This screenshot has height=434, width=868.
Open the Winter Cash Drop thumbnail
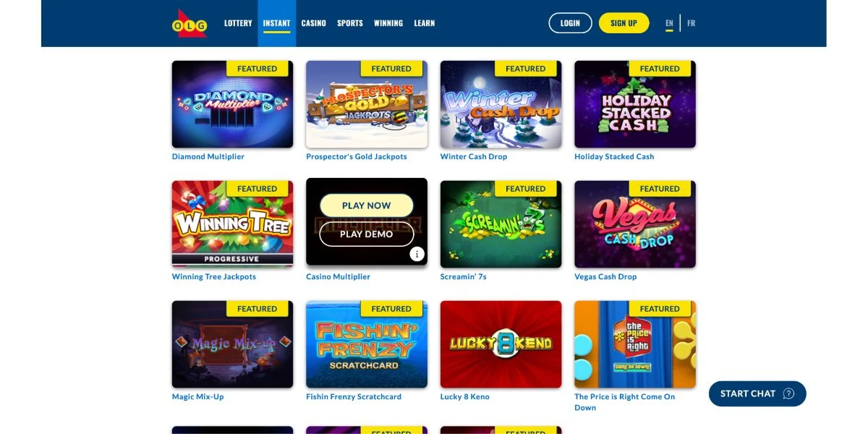501,104
